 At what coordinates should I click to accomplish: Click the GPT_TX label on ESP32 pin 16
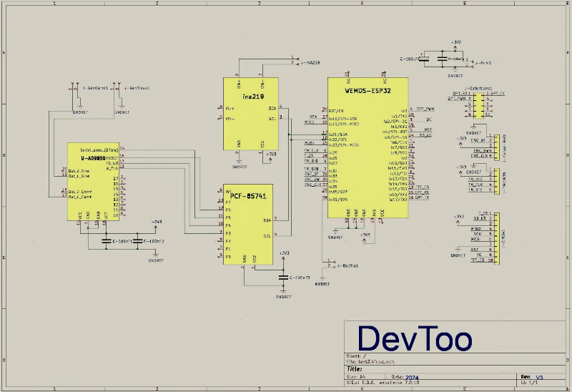[x=422, y=197]
